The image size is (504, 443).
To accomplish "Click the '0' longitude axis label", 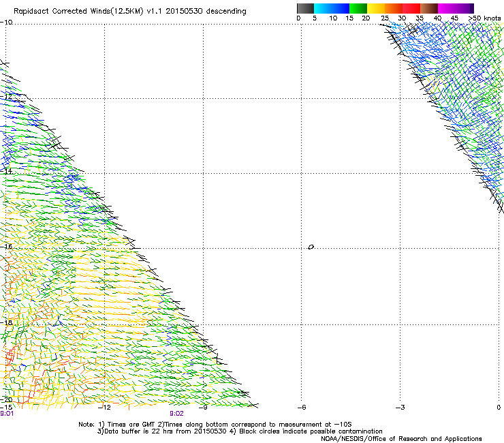I will 499,408.
